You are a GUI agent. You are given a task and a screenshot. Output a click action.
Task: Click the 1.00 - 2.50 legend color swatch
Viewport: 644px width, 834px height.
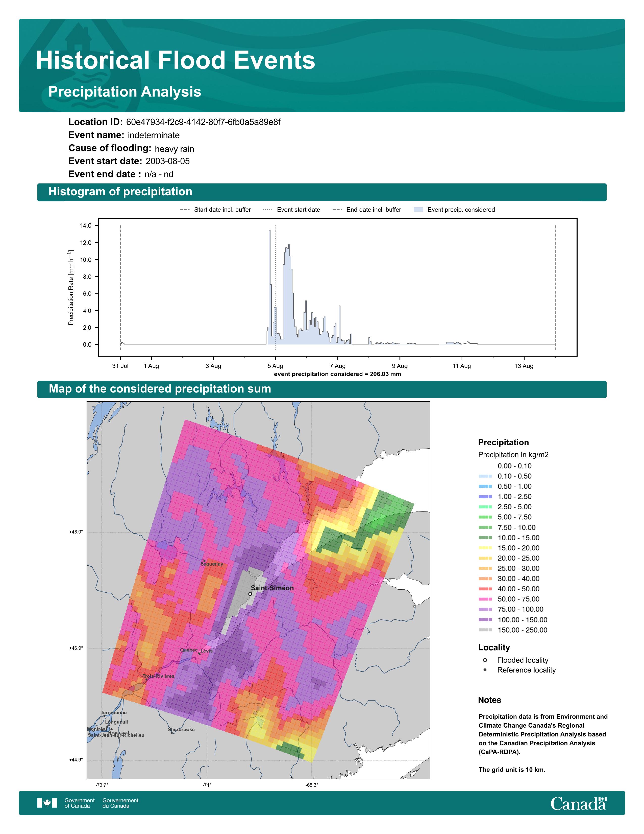click(x=485, y=496)
